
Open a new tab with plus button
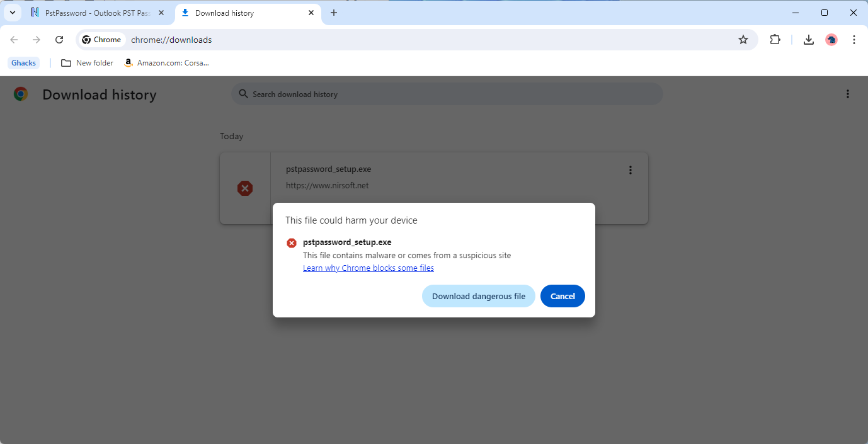click(x=334, y=13)
